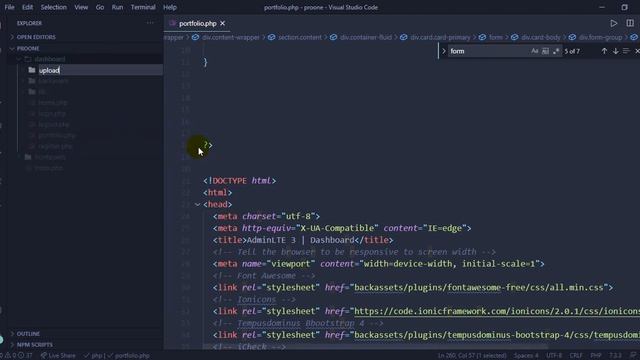
Task: Open the Selection menu
Action: coord(53,7)
